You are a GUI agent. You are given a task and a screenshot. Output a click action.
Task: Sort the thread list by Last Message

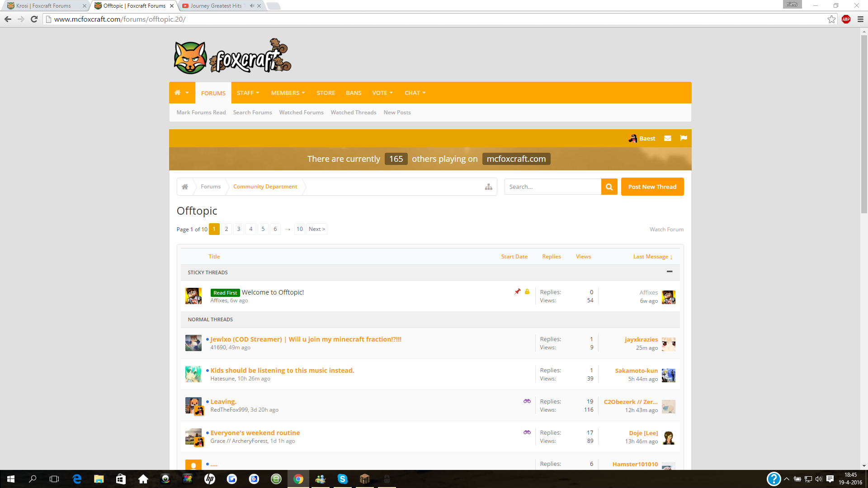652,257
